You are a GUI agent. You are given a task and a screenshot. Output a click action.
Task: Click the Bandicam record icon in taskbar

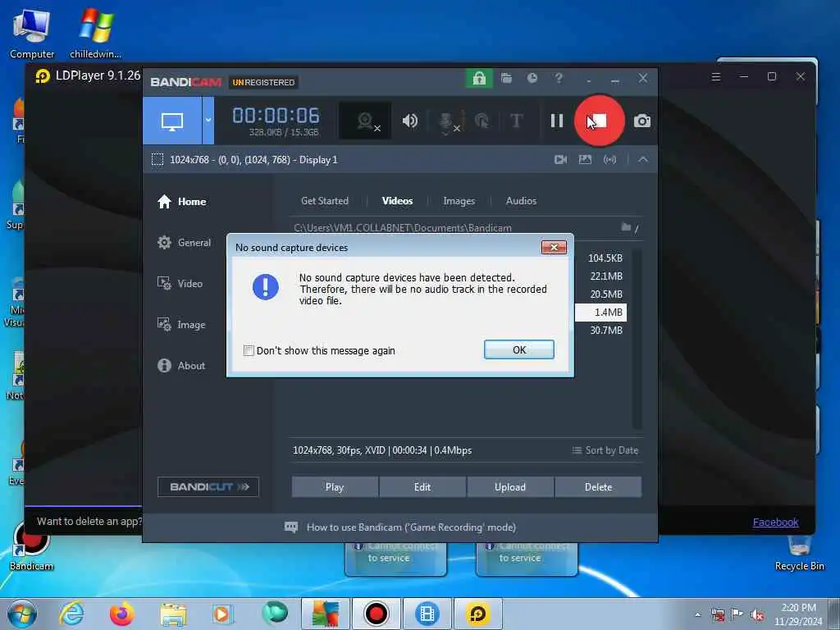pyautogui.click(x=376, y=614)
